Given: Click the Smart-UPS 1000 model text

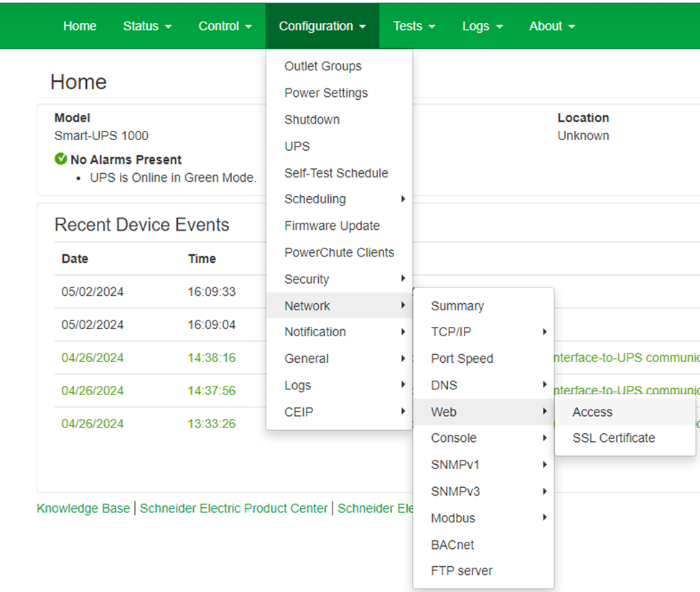Looking at the screenshot, I should click(x=101, y=136).
